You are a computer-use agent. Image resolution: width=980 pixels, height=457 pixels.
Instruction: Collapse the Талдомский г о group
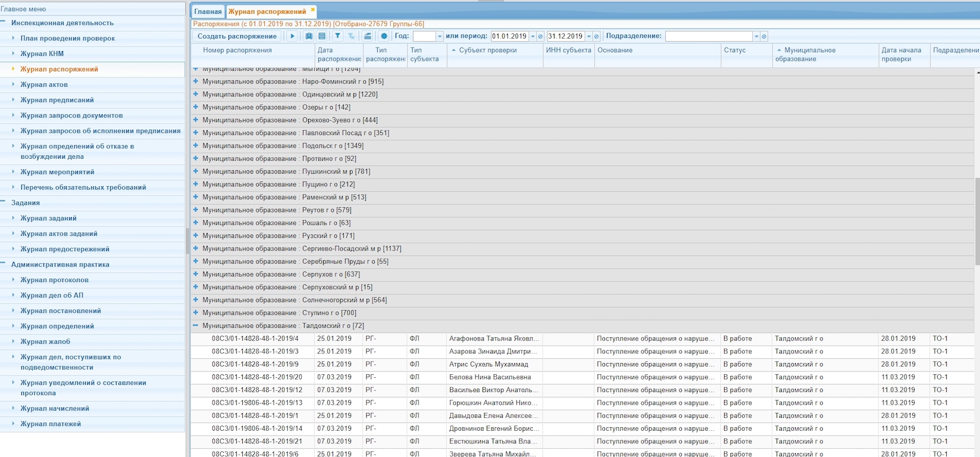coord(196,325)
